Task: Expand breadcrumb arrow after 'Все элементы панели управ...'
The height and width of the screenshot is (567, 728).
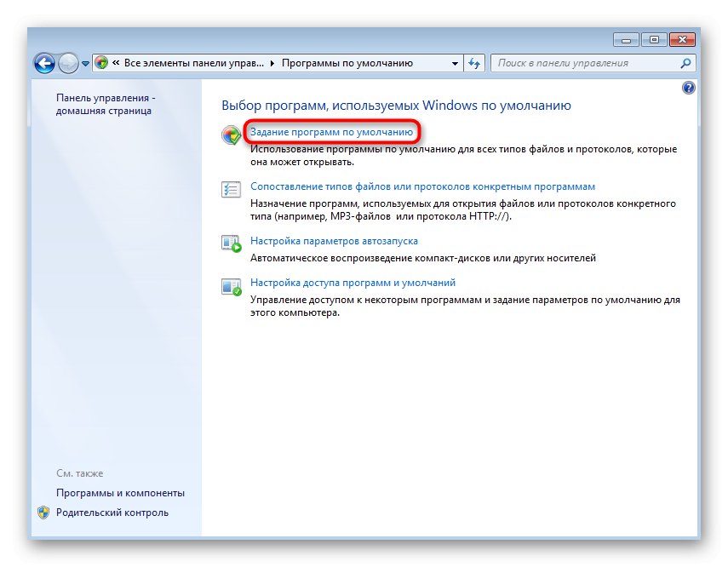Action: 272,63
